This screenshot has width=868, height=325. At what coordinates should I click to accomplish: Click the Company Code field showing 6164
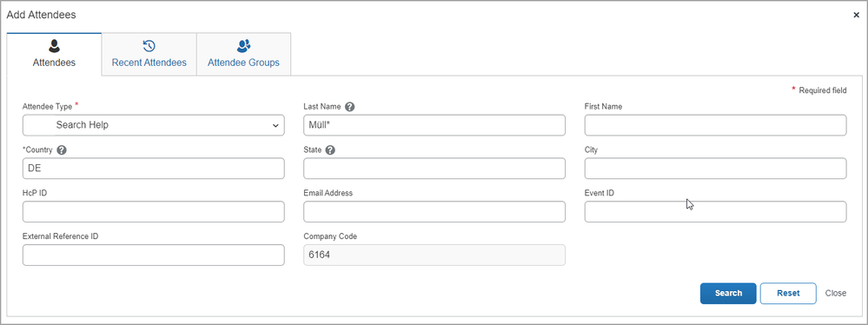pos(434,255)
